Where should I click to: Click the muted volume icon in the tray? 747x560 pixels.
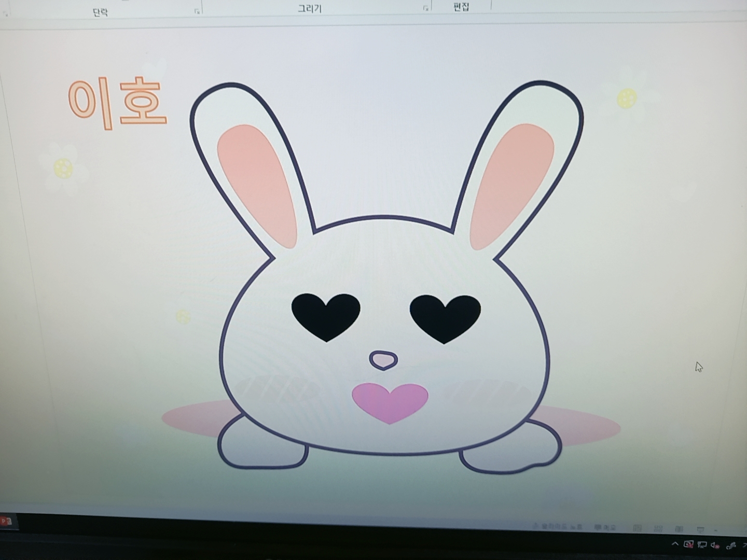pyautogui.click(x=715, y=545)
